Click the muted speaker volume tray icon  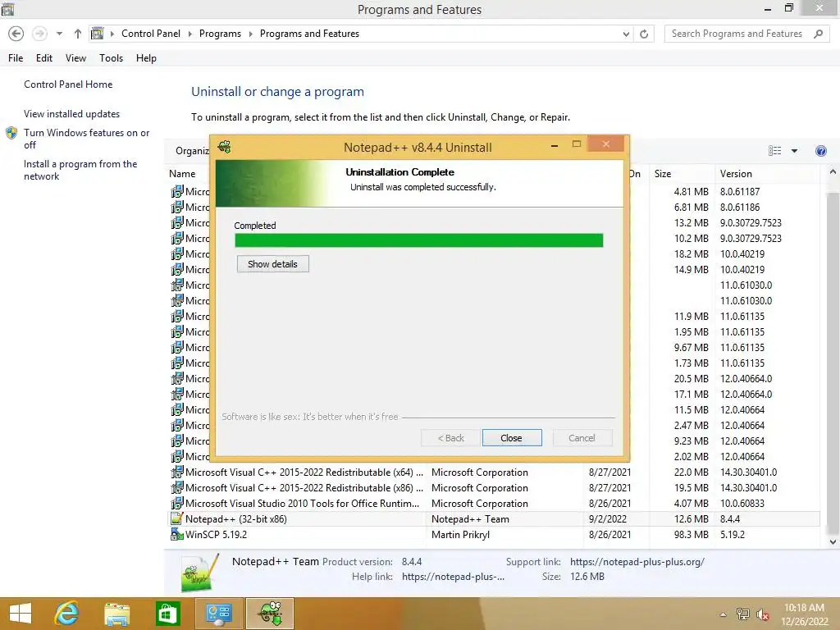point(762,614)
